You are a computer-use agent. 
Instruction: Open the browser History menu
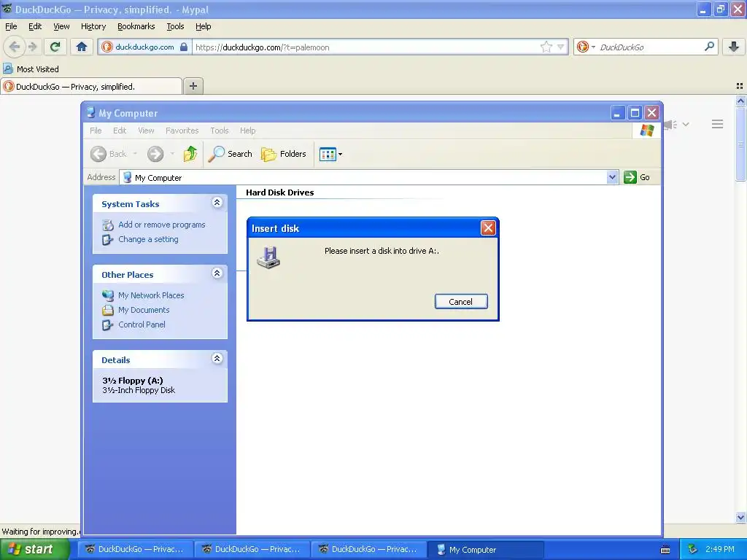click(x=93, y=26)
